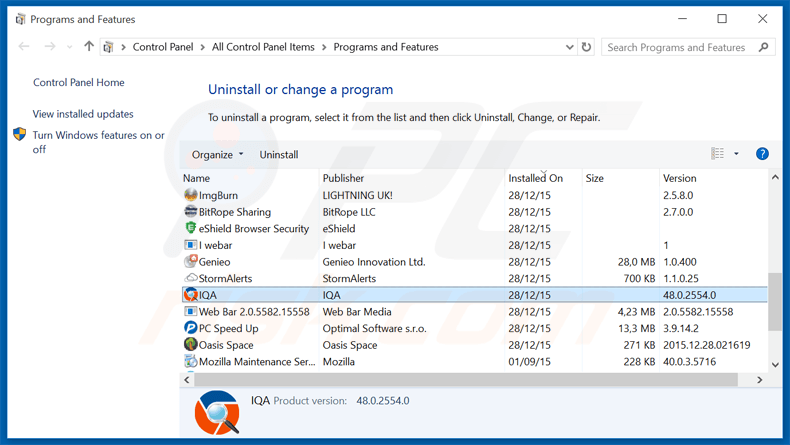Viewport: 790px width, 445px height.
Task: Click the vertical scrollbar down arrow
Action: point(775,365)
